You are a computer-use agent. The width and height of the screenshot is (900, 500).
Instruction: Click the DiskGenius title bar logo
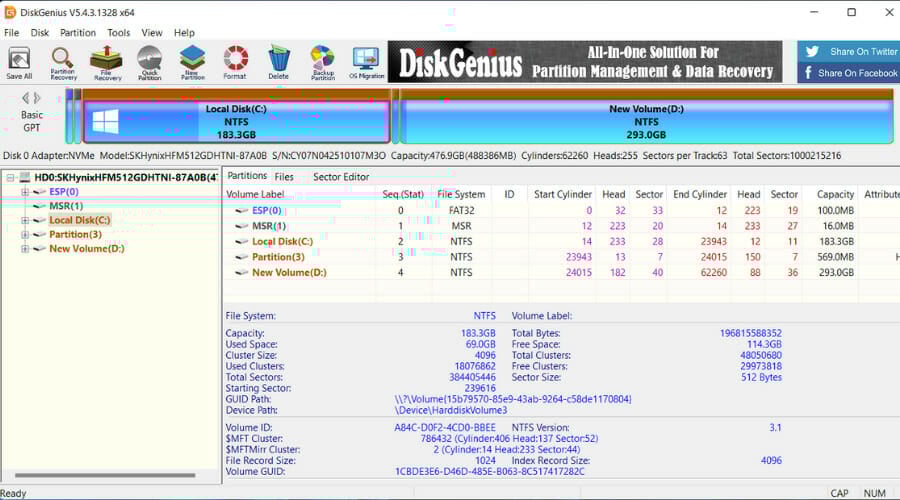[10, 12]
